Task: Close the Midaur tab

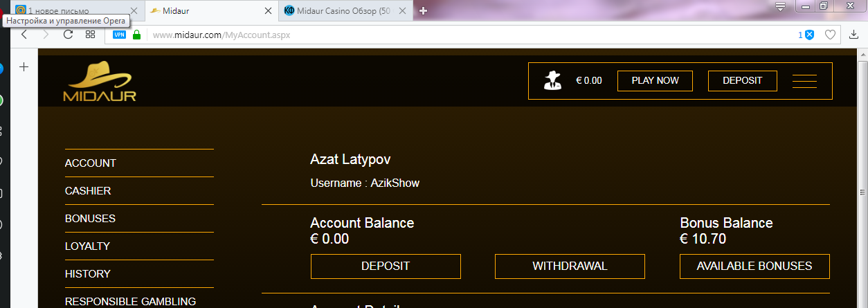Action: pyautogui.click(x=269, y=11)
